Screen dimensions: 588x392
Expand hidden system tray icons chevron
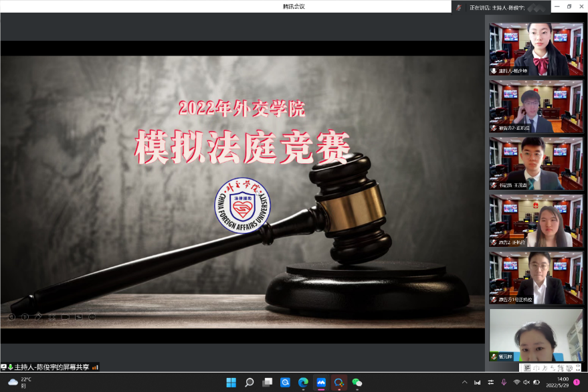465,382
